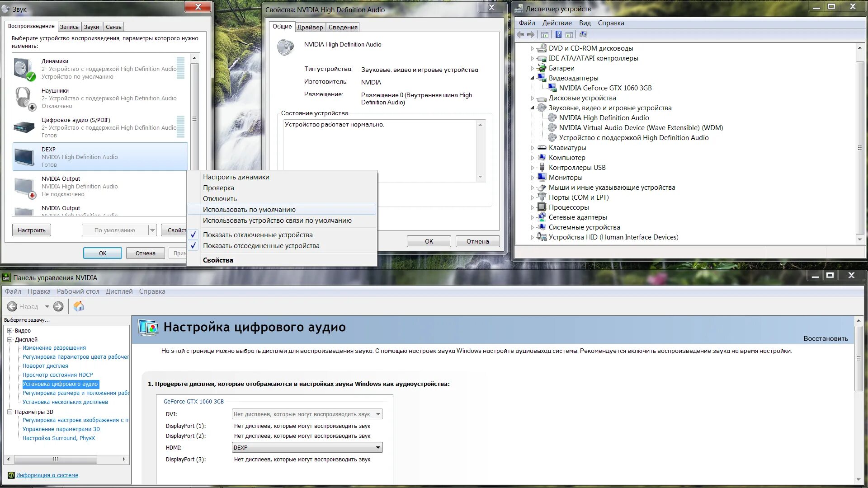Click the home icon in NVIDIA Control Panel
This screenshot has width=868, height=488.
(x=79, y=307)
